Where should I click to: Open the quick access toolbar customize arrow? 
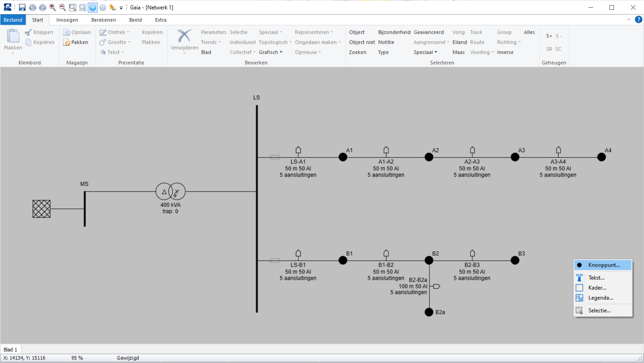pyautogui.click(x=121, y=8)
